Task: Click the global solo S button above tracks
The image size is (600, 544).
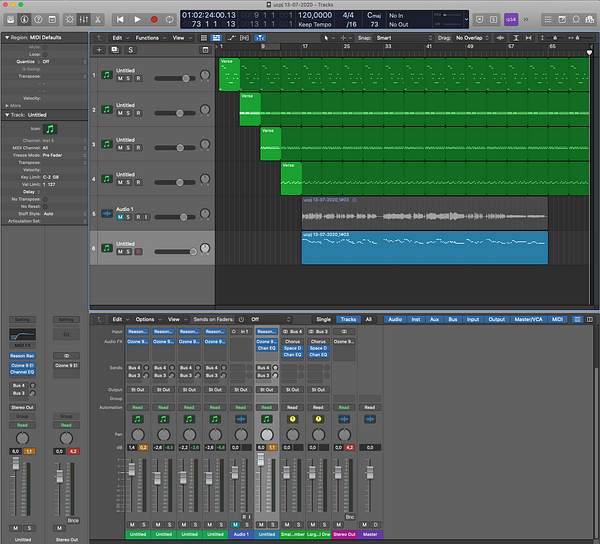Action: (130, 49)
